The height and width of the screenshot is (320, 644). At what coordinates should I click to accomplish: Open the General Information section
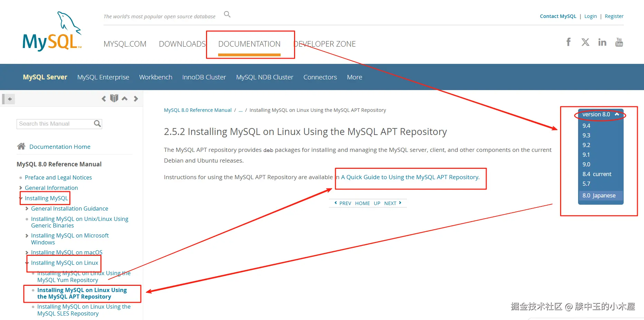tap(51, 188)
